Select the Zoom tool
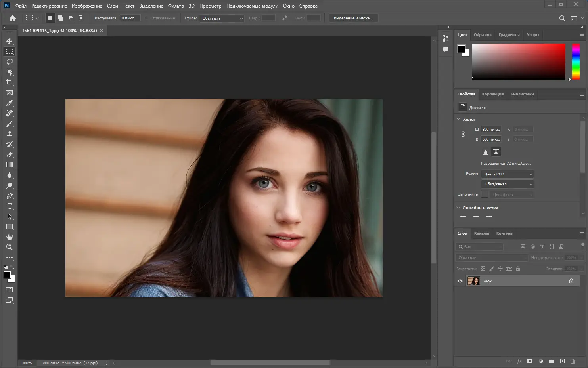 [10, 247]
